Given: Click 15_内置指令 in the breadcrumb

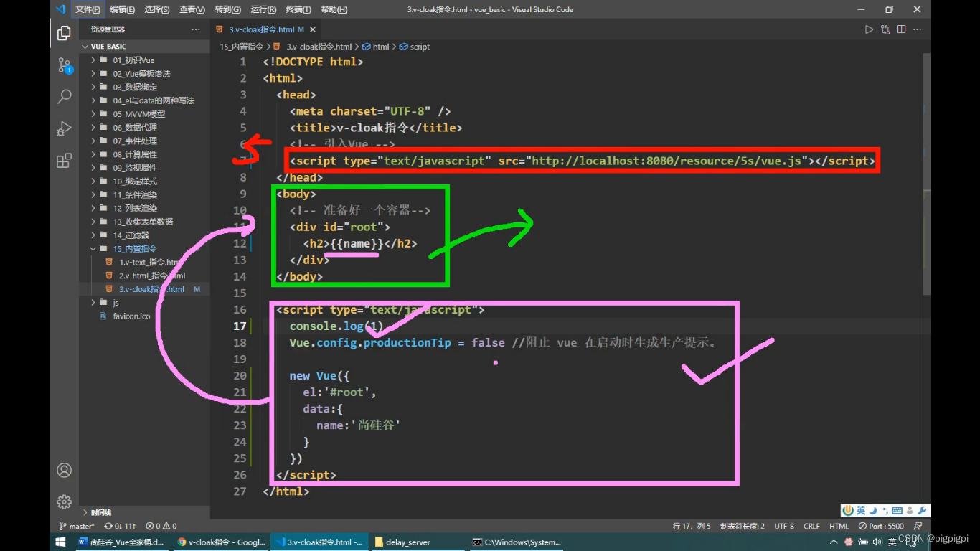Looking at the screenshot, I should (x=241, y=47).
